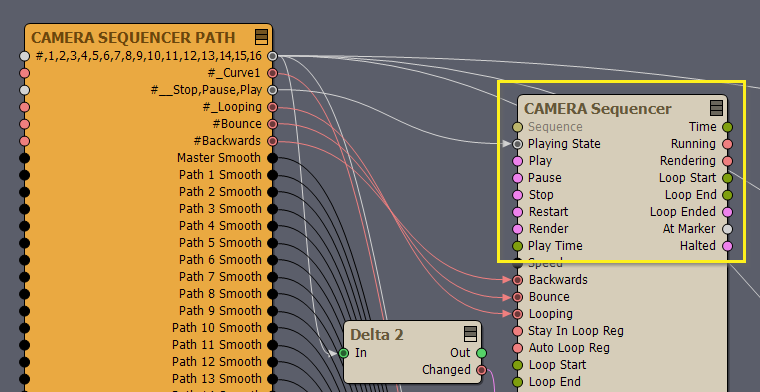Click the #_Curve1 output port
760x392 pixels.
click(x=272, y=73)
